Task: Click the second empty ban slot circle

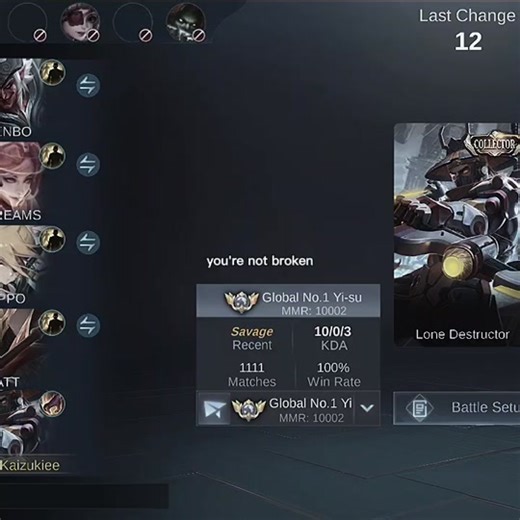Action: pyautogui.click(x=133, y=22)
